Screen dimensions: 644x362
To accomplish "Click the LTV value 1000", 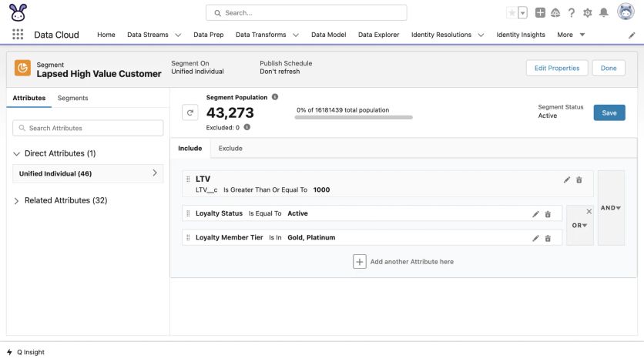I will [x=321, y=190].
